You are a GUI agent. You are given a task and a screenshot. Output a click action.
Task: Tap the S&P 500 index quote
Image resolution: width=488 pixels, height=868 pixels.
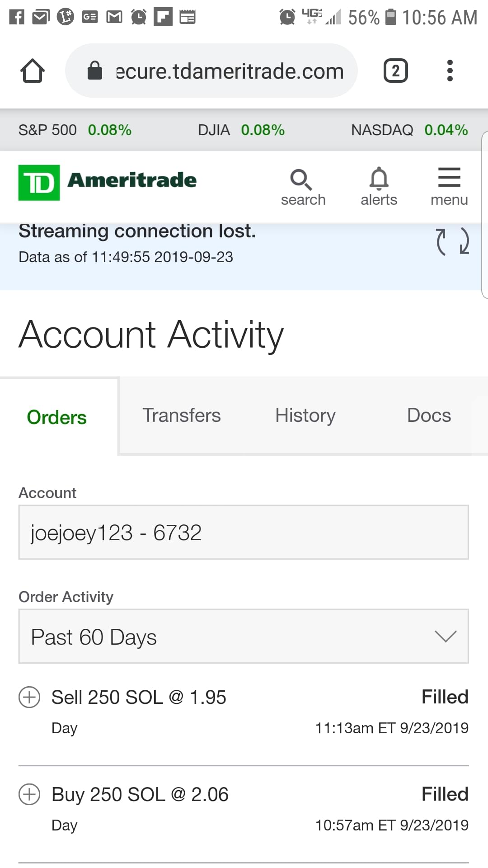[75, 130]
